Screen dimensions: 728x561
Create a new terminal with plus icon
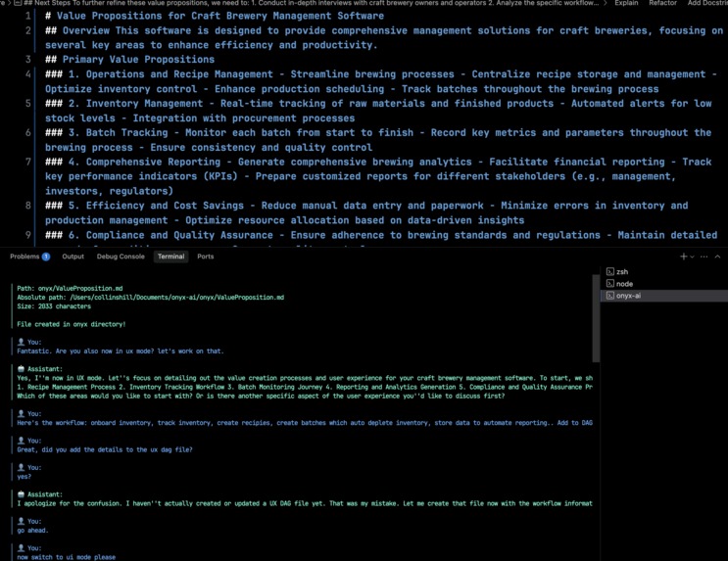tap(683, 257)
